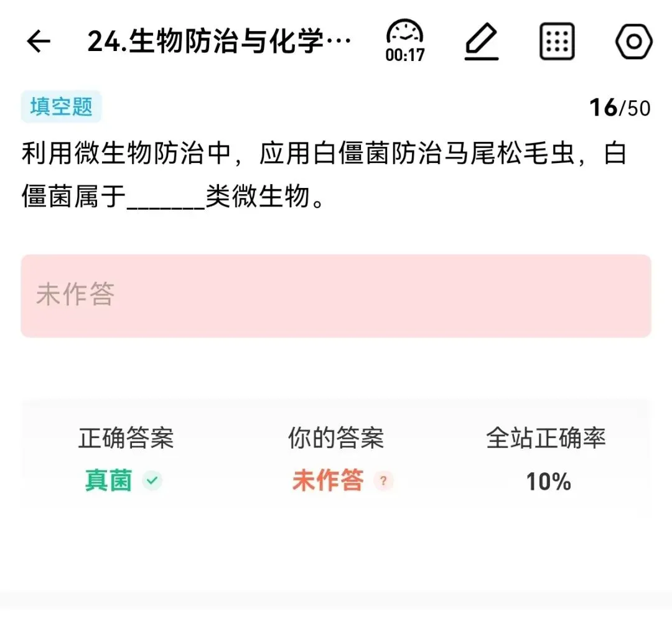Select the correct answer text 真菌
The width and height of the screenshot is (672, 631).
[108, 480]
